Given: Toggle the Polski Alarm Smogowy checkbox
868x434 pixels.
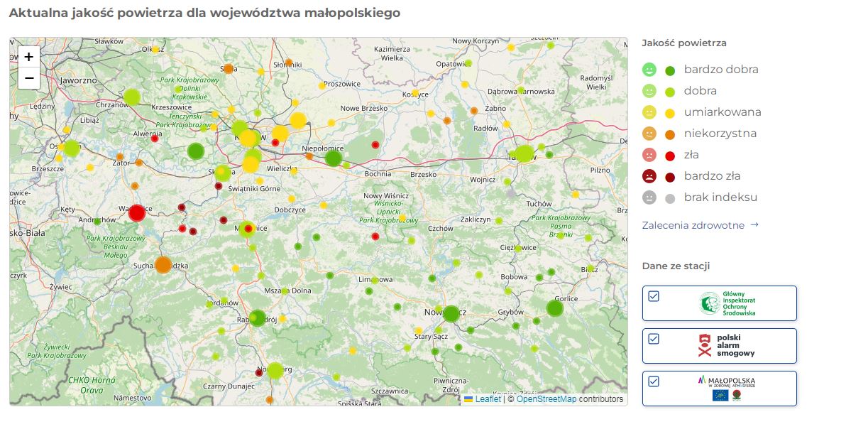Looking at the screenshot, I should pos(654,339).
